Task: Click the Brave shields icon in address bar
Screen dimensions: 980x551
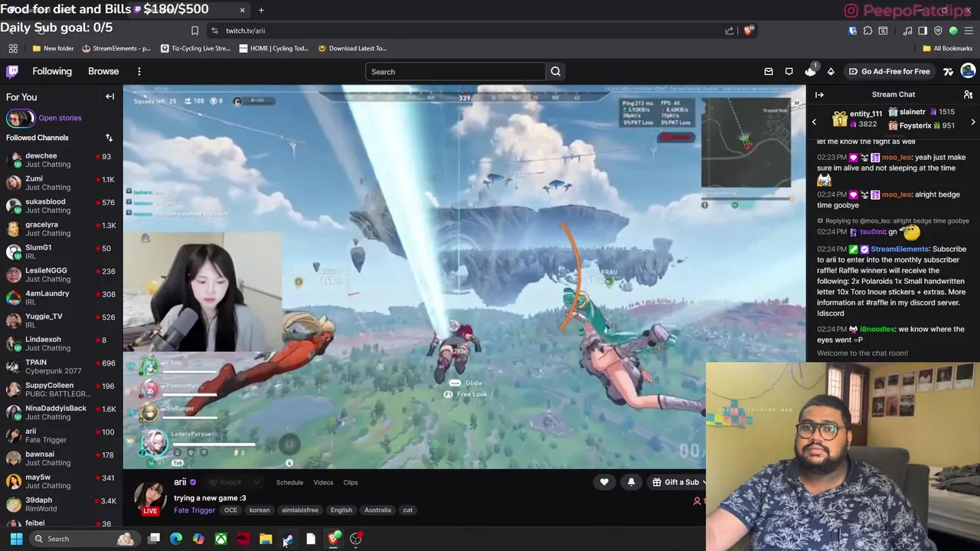Action: pyautogui.click(x=748, y=31)
